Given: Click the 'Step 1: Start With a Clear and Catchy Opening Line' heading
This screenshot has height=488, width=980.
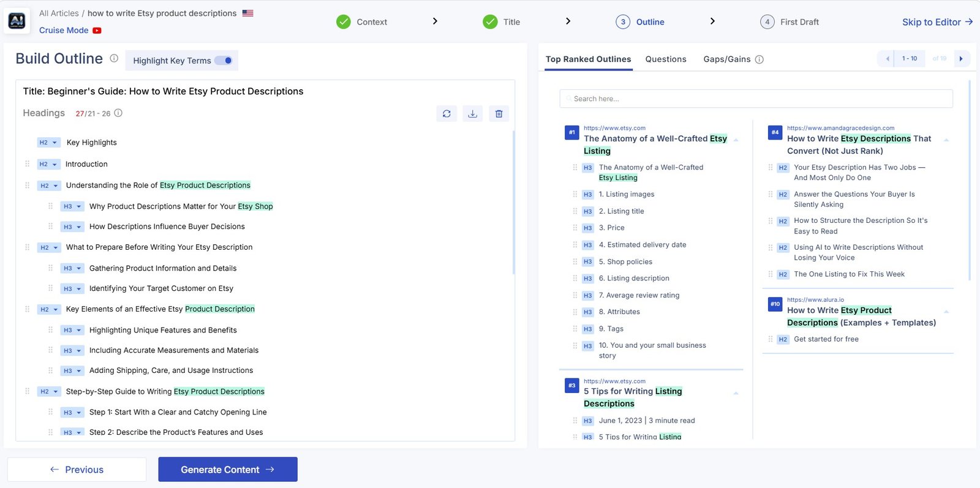Looking at the screenshot, I should [178, 412].
